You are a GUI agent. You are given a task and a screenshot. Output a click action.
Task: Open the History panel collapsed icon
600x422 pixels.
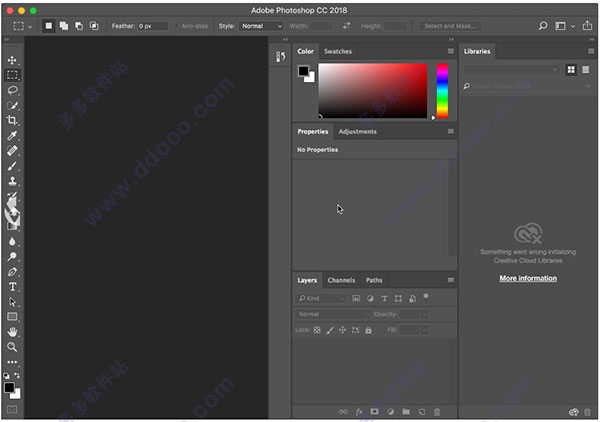pos(280,57)
